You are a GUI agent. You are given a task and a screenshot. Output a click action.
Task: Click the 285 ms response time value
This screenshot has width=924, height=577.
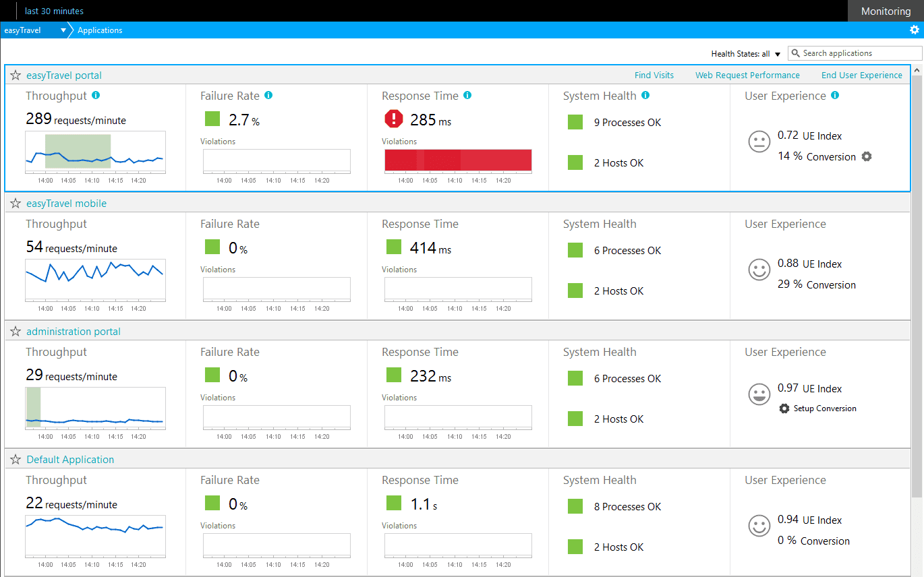tap(430, 121)
